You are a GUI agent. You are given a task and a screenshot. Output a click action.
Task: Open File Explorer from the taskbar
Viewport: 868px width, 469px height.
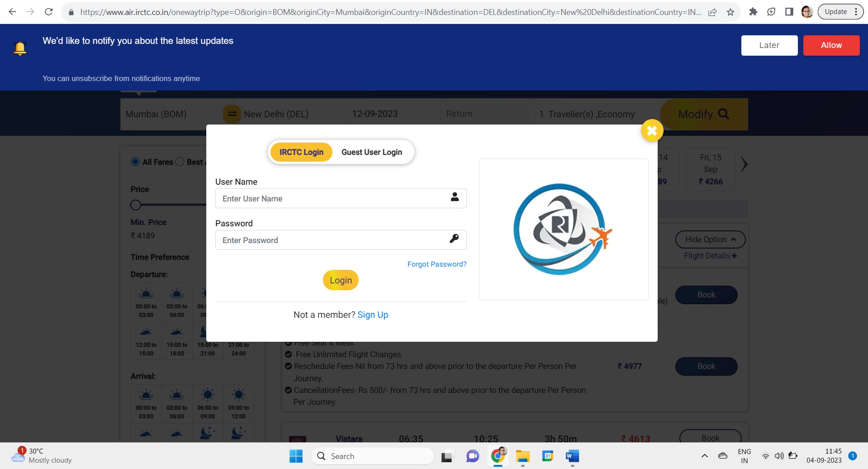[522, 456]
